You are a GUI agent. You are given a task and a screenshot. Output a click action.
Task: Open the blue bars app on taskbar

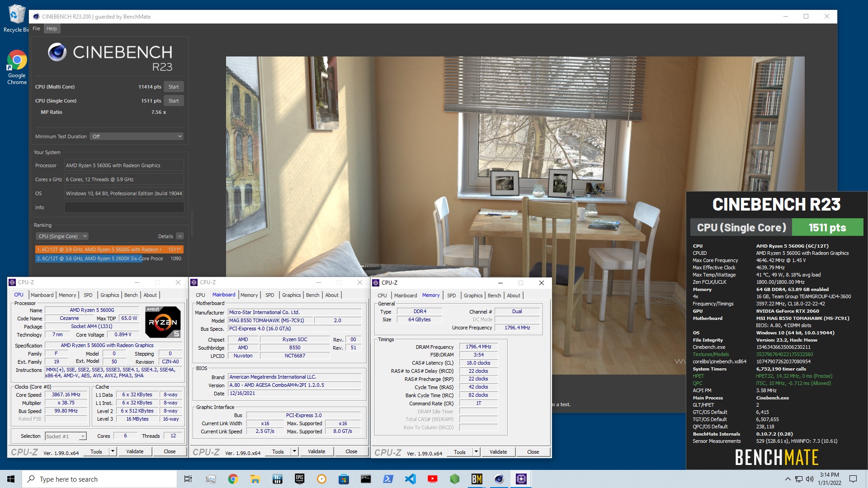(277, 479)
